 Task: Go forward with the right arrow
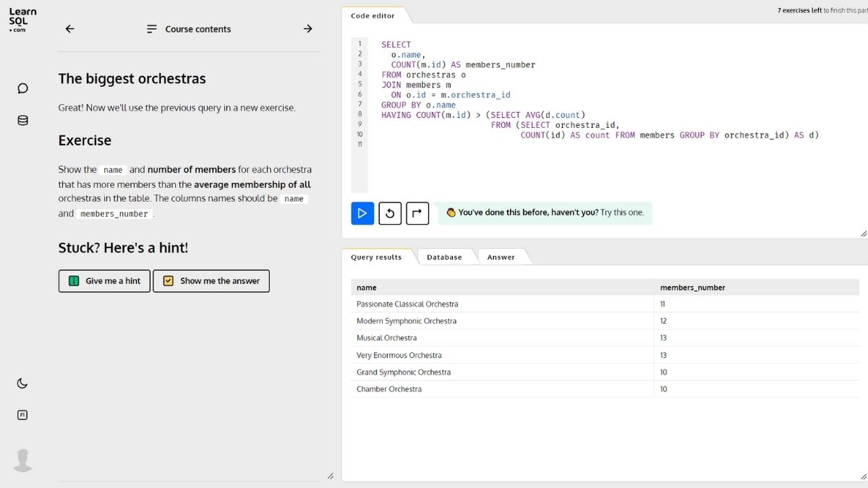coord(308,29)
